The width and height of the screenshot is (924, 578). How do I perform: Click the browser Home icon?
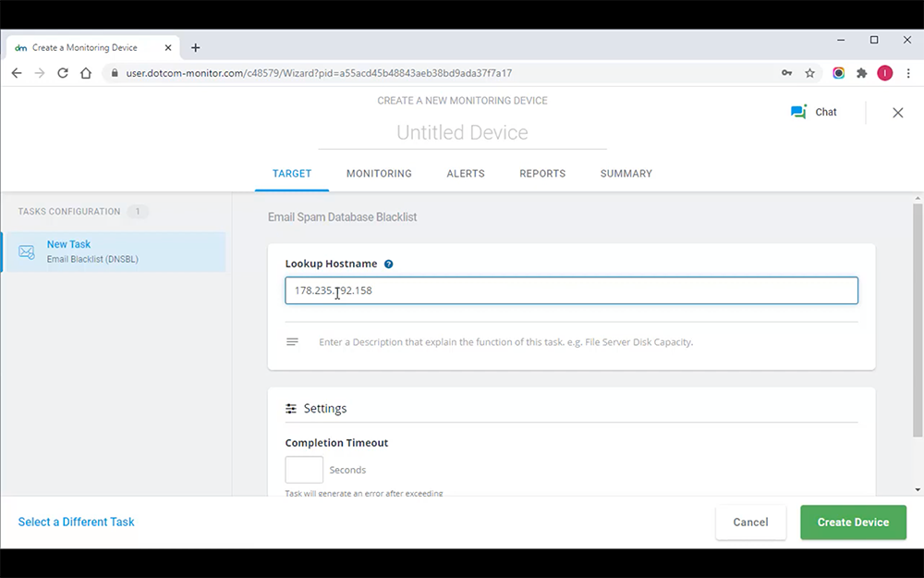pyautogui.click(x=83, y=72)
